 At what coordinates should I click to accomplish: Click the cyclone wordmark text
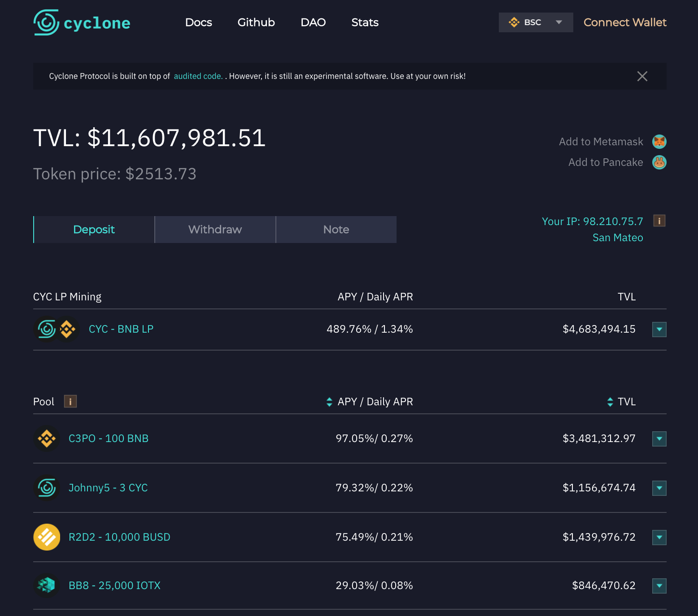pos(97,23)
